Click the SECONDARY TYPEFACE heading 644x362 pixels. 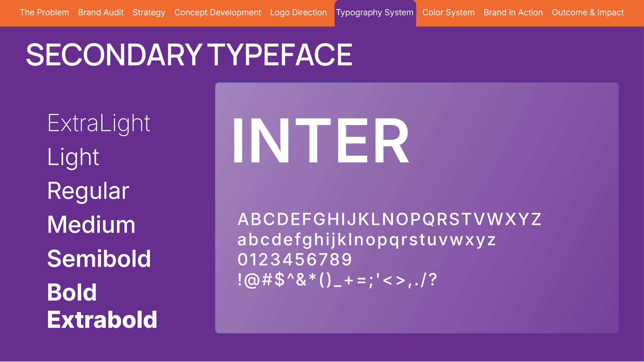click(189, 55)
